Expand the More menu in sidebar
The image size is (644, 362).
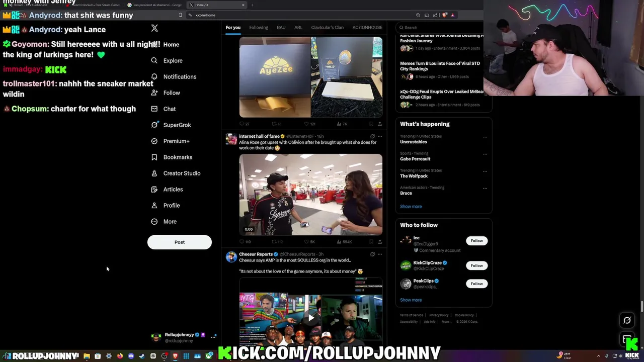click(x=164, y=221)
